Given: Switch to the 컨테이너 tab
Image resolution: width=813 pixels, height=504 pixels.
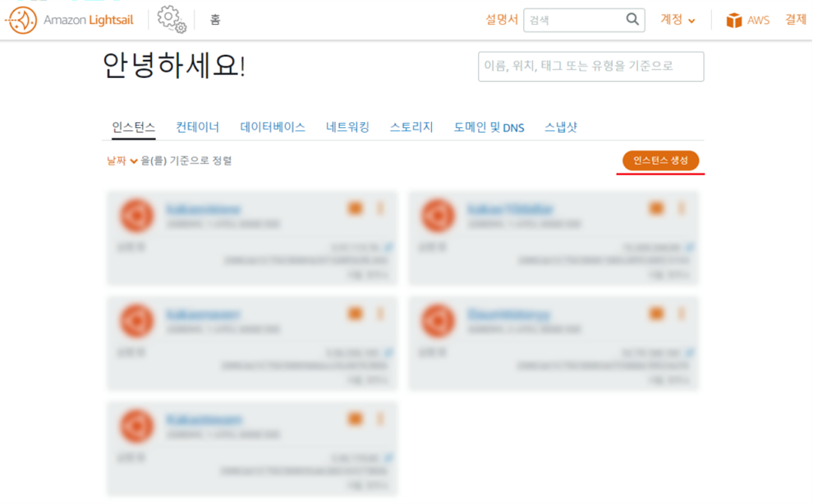Looking at the screenshot, I should point(198,127).
